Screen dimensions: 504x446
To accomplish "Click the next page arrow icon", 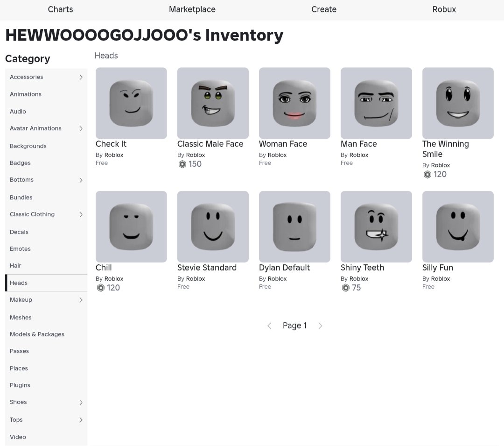I will click(x=320, y=326).
